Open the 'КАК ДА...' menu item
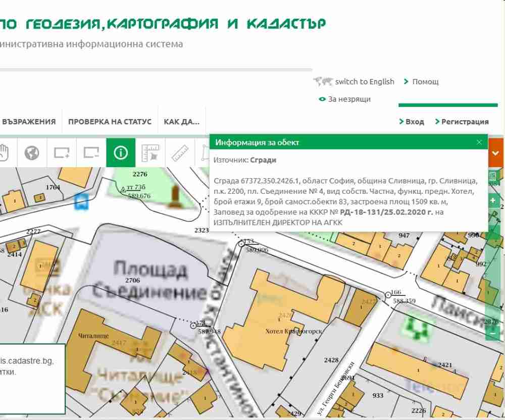 (181, 122)
